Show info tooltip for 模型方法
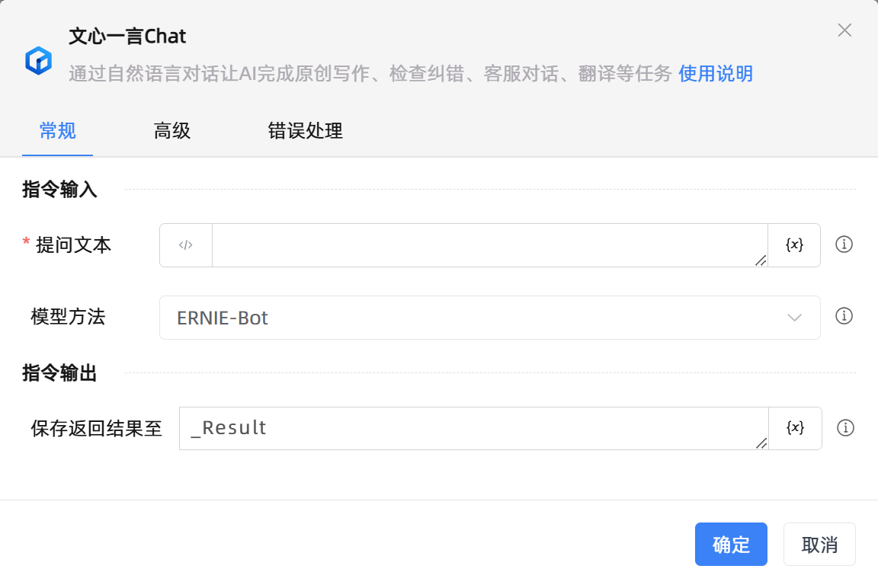This screenshot has width=878, height=588. click(844, 316)
